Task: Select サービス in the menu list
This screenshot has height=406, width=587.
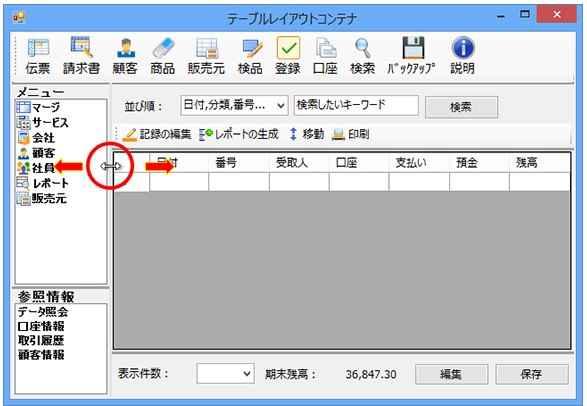Action: pyautogui.click(x=43, y=122)
